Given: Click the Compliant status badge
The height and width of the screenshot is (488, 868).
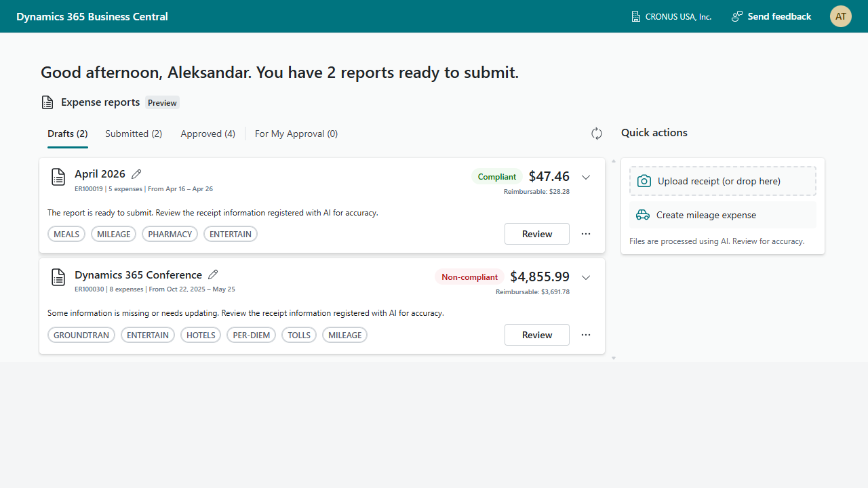Looking at the screenshot, I should point(497,176).
